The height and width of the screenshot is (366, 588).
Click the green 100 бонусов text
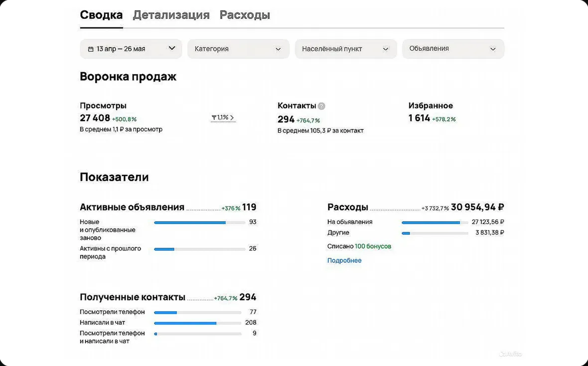click(373, 246)
